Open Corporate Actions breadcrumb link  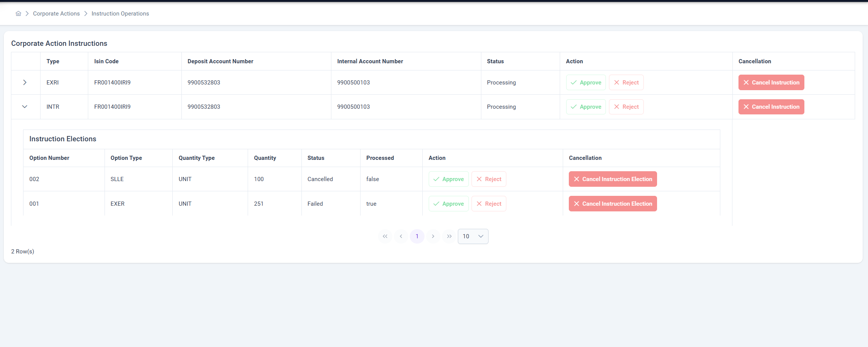point(56,14)
